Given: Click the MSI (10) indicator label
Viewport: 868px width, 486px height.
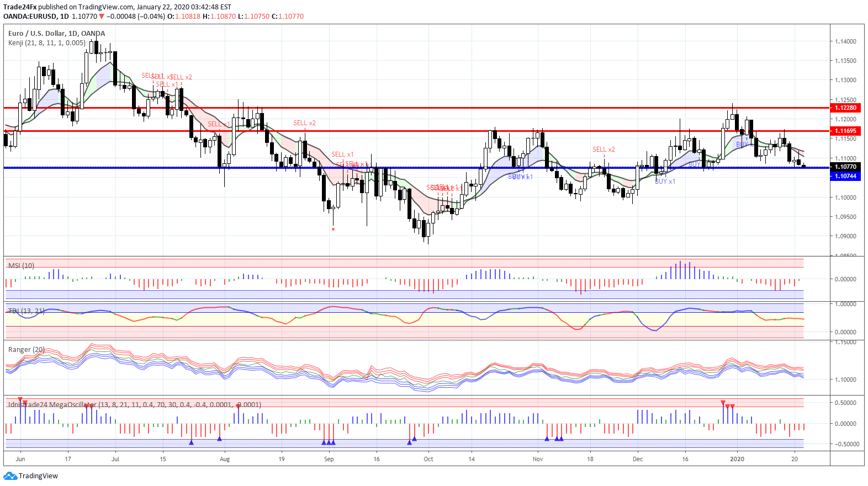Looking at the screenshot, I should click(x=21, y=265).
